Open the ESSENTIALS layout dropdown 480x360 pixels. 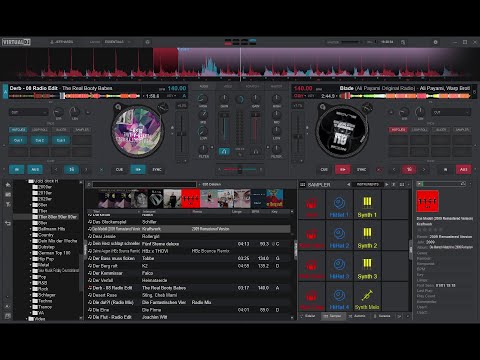click(117, 42)
